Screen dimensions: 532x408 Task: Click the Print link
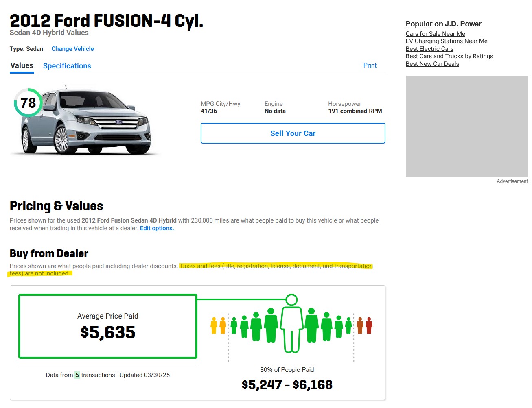370,65
